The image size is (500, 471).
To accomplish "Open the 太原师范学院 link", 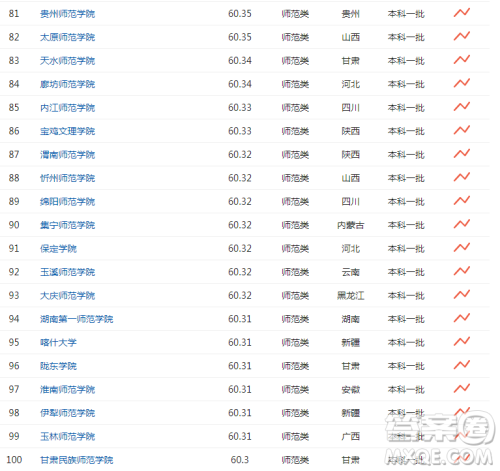I will tap(67, 37).
